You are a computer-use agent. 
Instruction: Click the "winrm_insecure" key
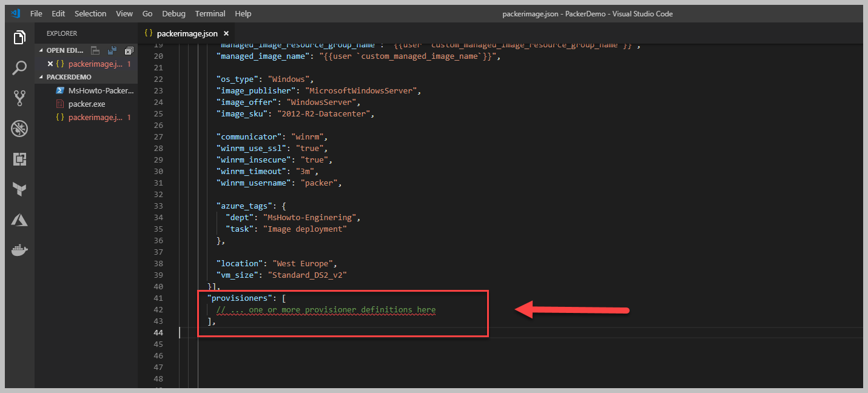pyautogui.click(x=254, y=160)
